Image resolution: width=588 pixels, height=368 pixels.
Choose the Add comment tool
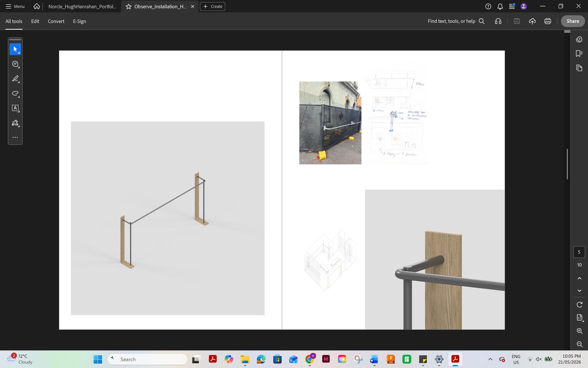(x=15, y=64)
